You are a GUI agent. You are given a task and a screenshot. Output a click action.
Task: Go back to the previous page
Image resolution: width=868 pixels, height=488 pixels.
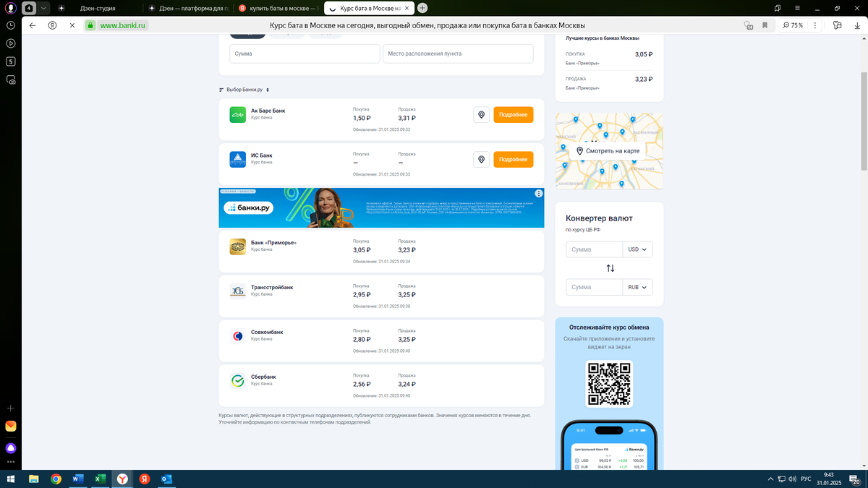(33, 25)
